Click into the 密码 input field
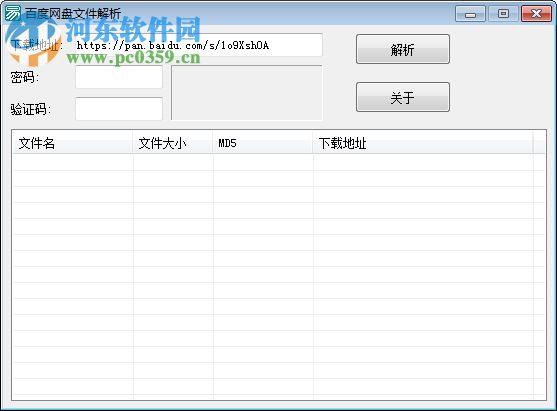The width and height of the screenshot is (557, 411). 119,77
